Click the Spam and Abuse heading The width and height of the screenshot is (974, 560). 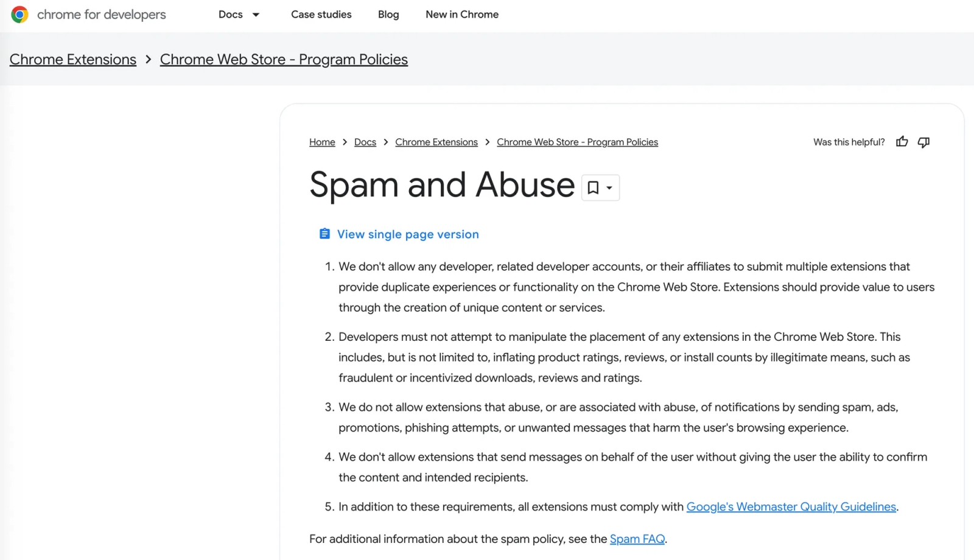point(442,184)
